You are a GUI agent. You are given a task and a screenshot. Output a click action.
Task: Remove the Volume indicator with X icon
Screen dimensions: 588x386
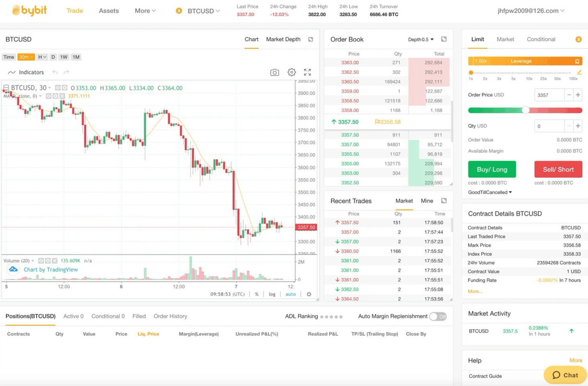[55, 261]
